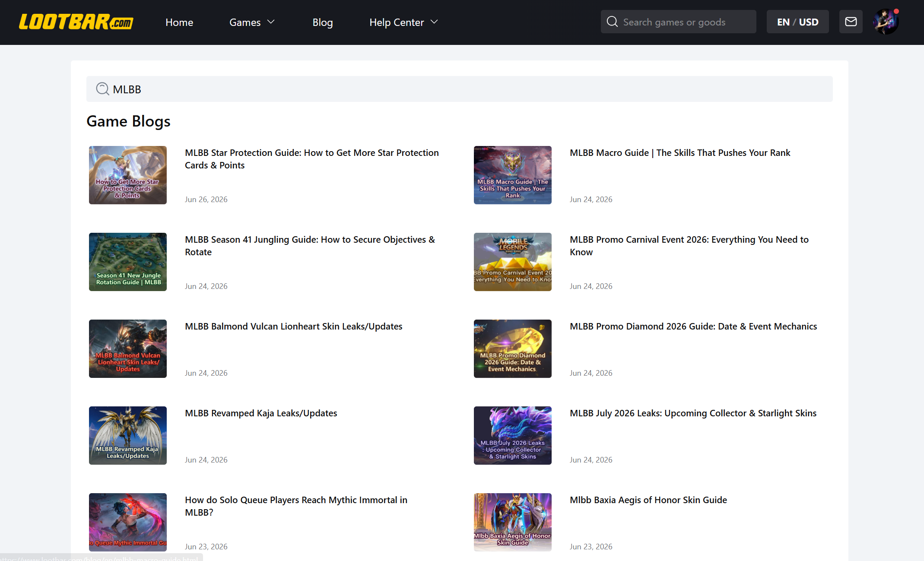Open MLBB Macro Guide article link
924x561 pixels.
click(680, 153)
